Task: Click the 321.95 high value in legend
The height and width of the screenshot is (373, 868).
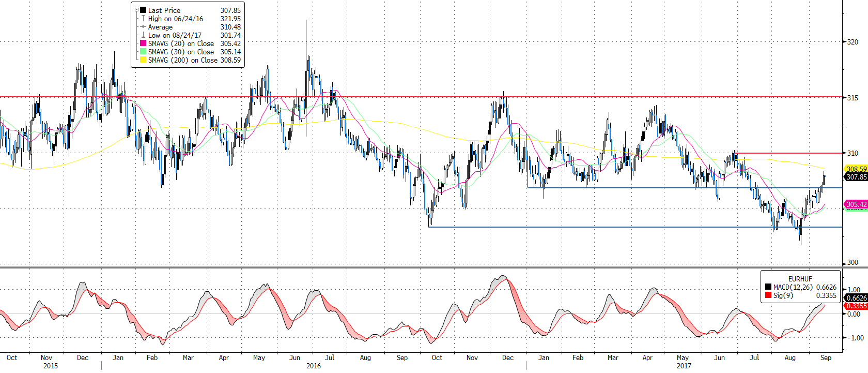Action: (230, 19)
